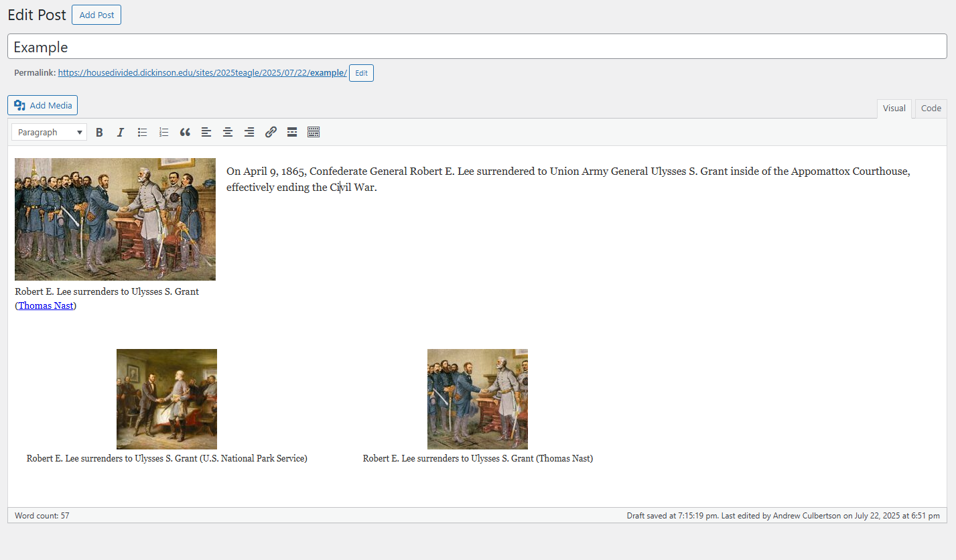Switch to the Code editor tab
956x560 pixels.
(931, 109)
